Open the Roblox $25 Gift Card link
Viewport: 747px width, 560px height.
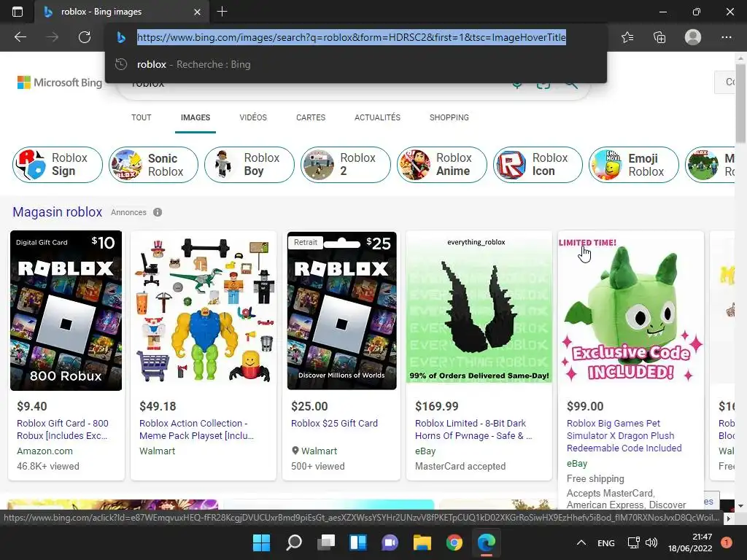coord(334,424)
